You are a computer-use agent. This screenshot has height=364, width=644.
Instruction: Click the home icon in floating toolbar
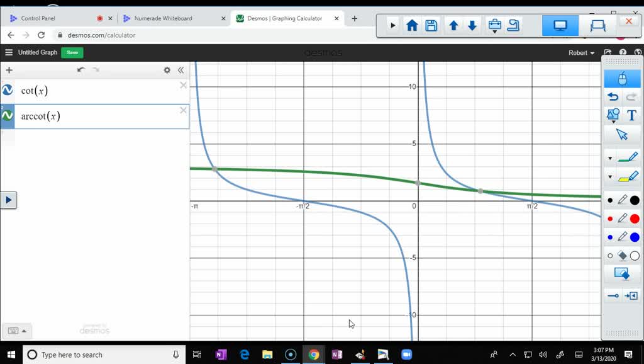click(412, 26)
